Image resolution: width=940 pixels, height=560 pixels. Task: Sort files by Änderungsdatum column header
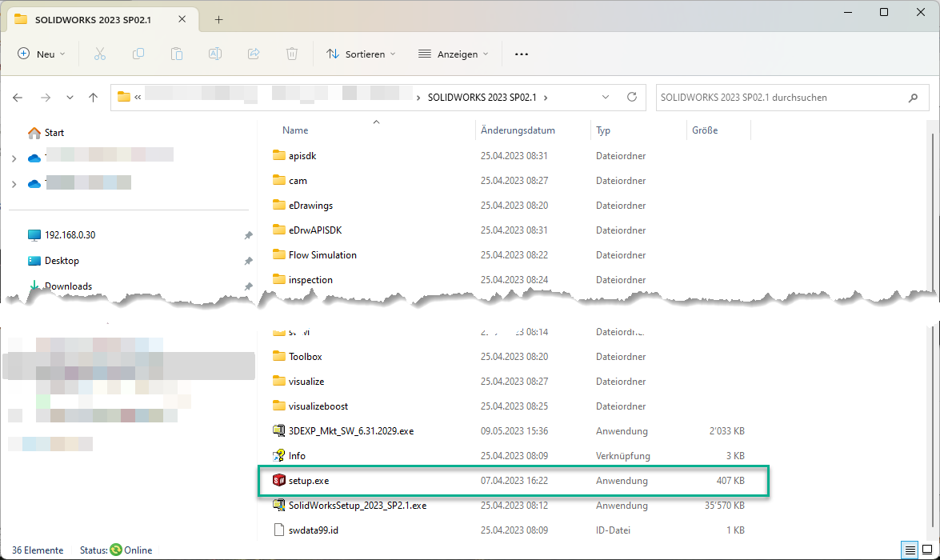[x=518, y=130]
